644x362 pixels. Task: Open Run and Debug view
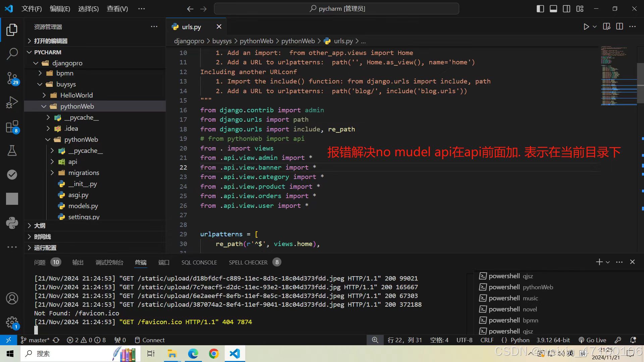[12, 102]
